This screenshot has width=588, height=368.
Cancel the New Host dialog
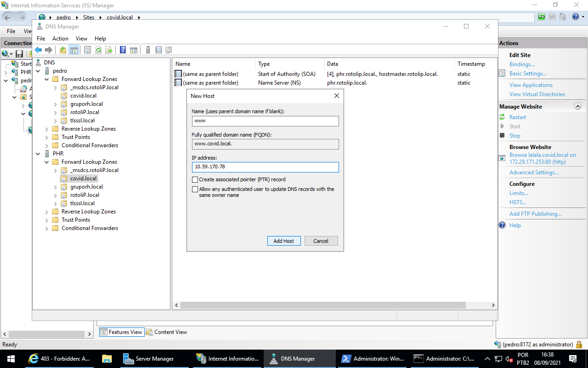321,241
